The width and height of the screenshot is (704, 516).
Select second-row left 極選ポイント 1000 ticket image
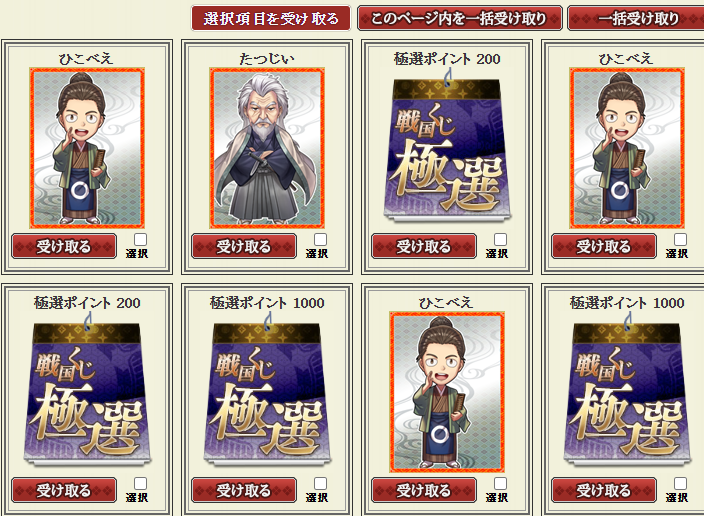[x=267, y=394]
